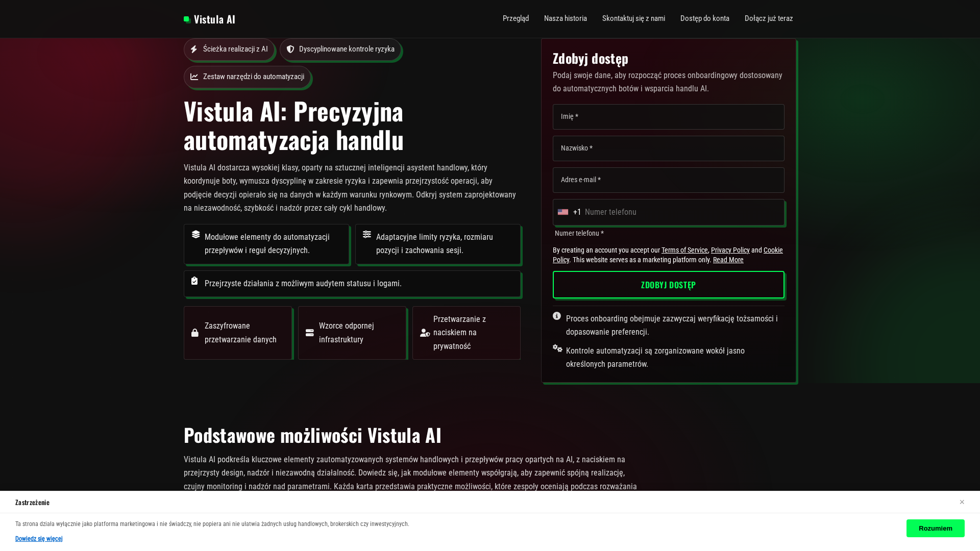Image resolution: width=980 pixels, height=551 pixels.
Task: Click the sliders icon beside Adaptacyjne limity ryzyka
Action: pyautogui.click(x=367, y=234)
